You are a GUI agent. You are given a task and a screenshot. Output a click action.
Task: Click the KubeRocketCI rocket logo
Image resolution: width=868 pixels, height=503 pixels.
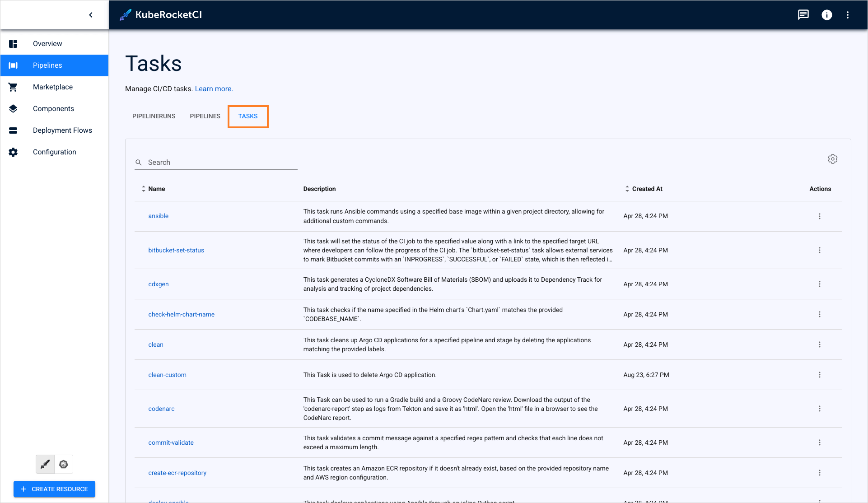[125, 14]
